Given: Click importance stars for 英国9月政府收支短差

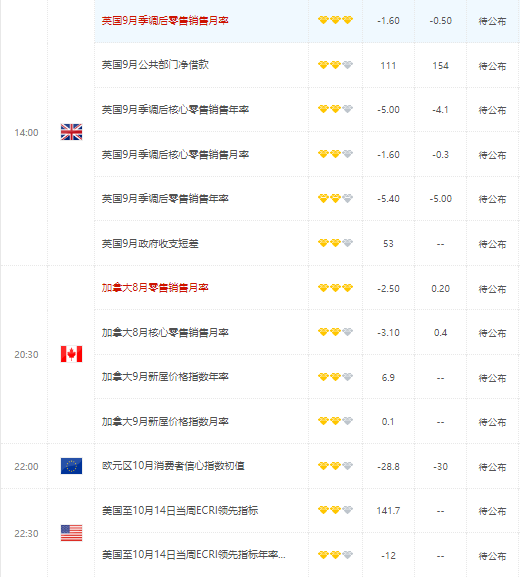Looking at the screenshot, I should [x=335, y=243].
